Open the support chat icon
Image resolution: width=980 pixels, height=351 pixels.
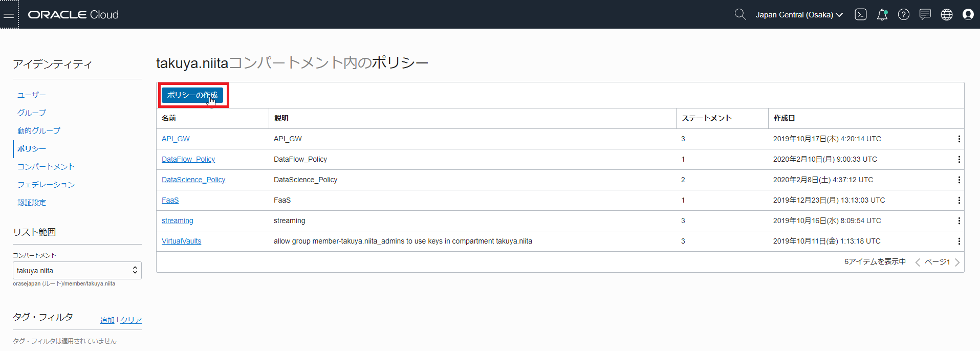pos(925,14)
